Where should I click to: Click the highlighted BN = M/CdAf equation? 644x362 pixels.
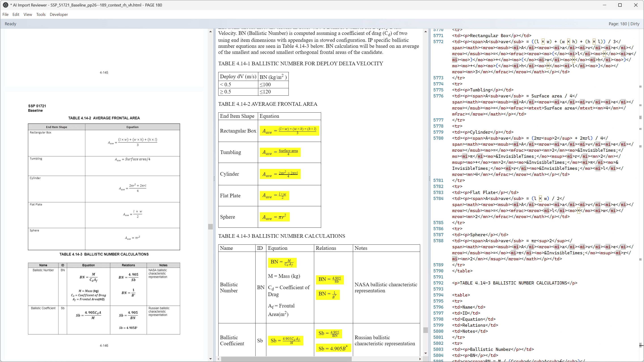(282, 262)
